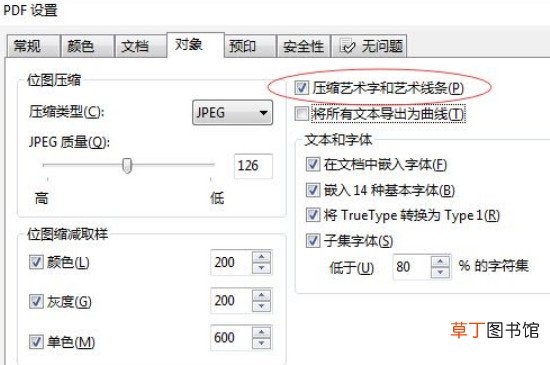Open the 安全性 tab

(x=303, y=46)
